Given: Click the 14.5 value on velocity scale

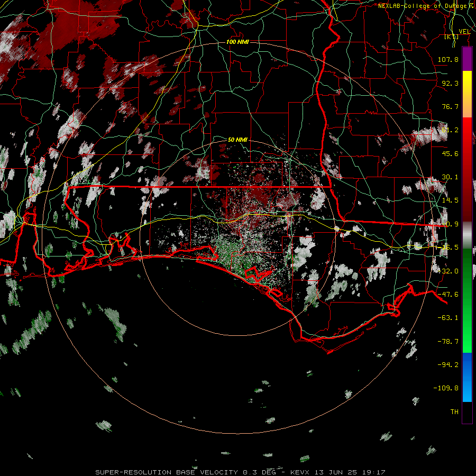Looking at the screenshot, I should point(450,200).
